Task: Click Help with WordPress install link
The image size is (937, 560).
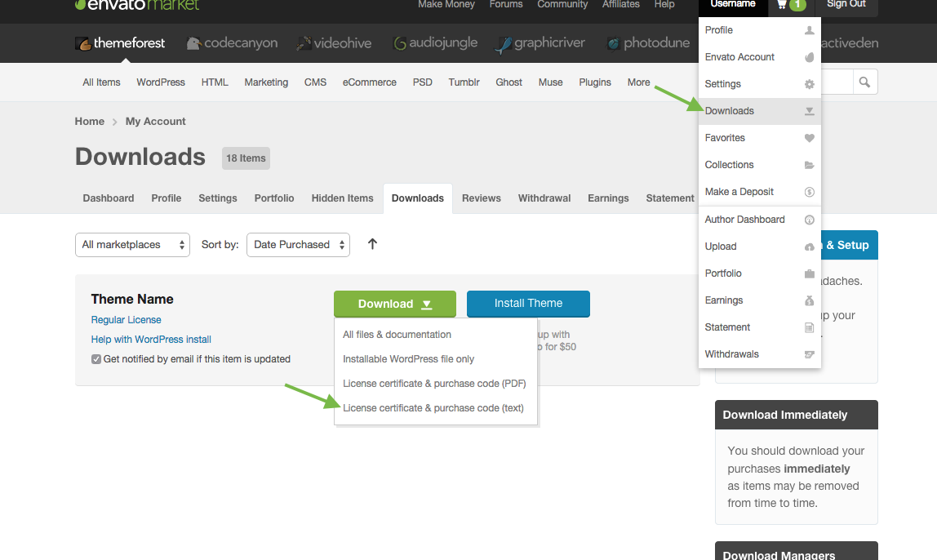Action: 151,340
